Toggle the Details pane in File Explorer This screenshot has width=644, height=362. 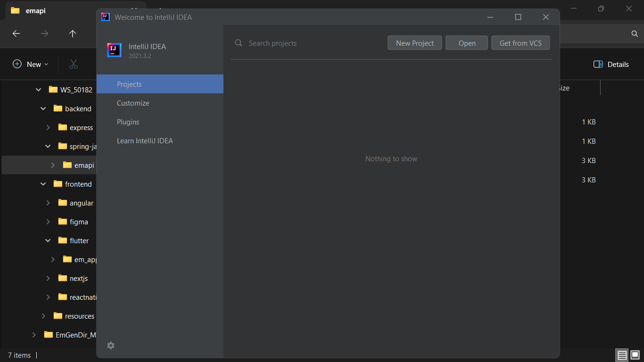[x=611, y=64]
